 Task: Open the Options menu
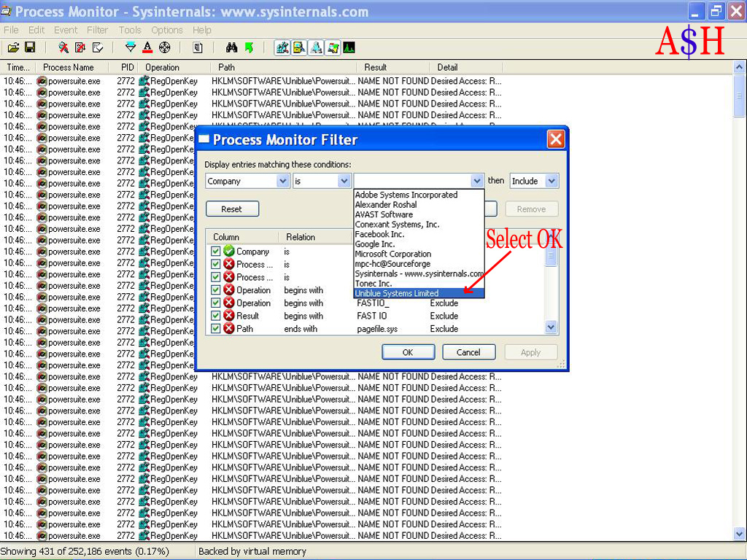(167, 30)
